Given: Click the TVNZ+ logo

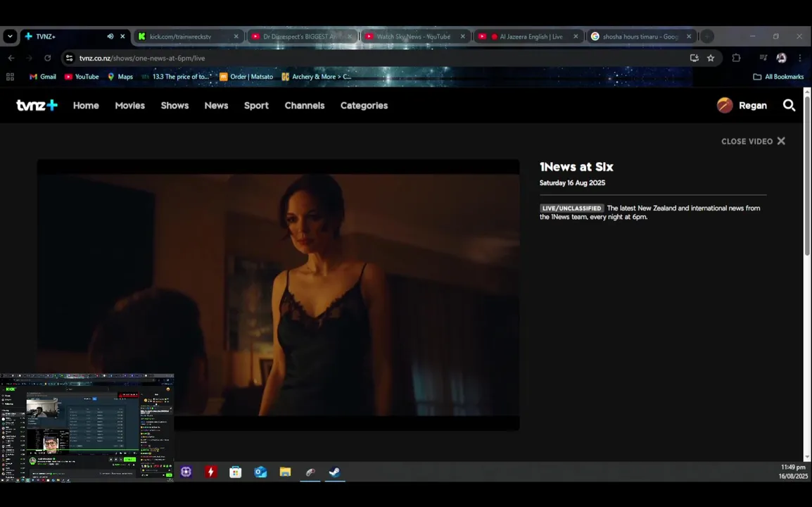Looking at the screenshot, I should click(x=37, y=105).
